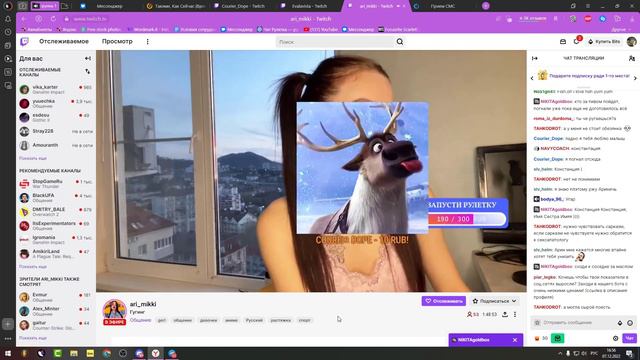The width and height of the screenshot is (640, 360).
Task: Open the three-dot stream options menu
Action: coord(515,314)
